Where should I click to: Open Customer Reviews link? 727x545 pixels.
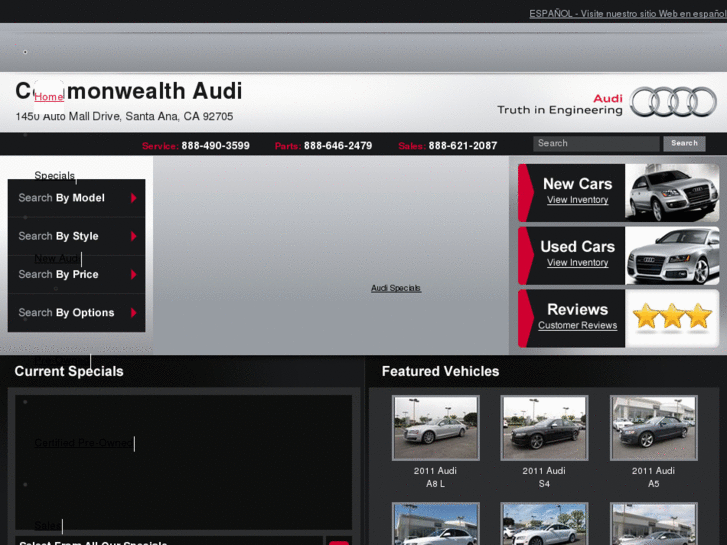(x=578, y=325)
